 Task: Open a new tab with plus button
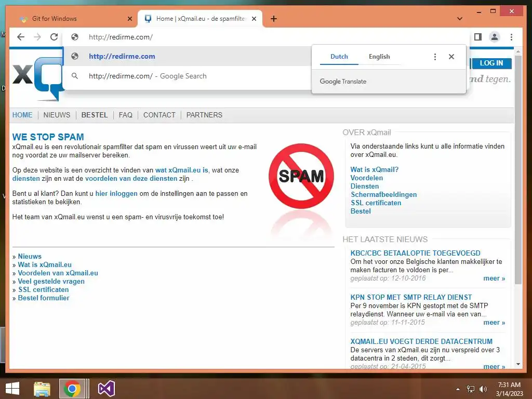tap(274, 19)
